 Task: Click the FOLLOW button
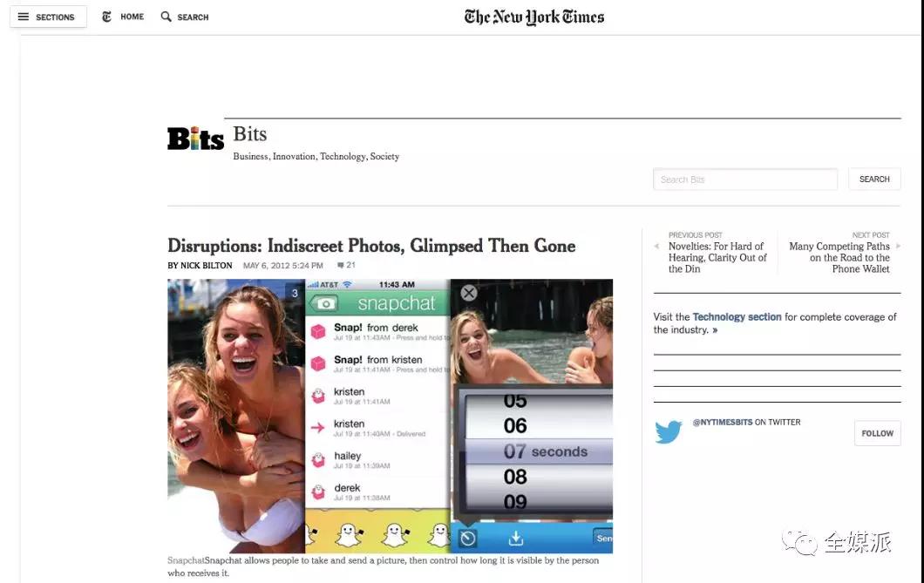point(878,433)
